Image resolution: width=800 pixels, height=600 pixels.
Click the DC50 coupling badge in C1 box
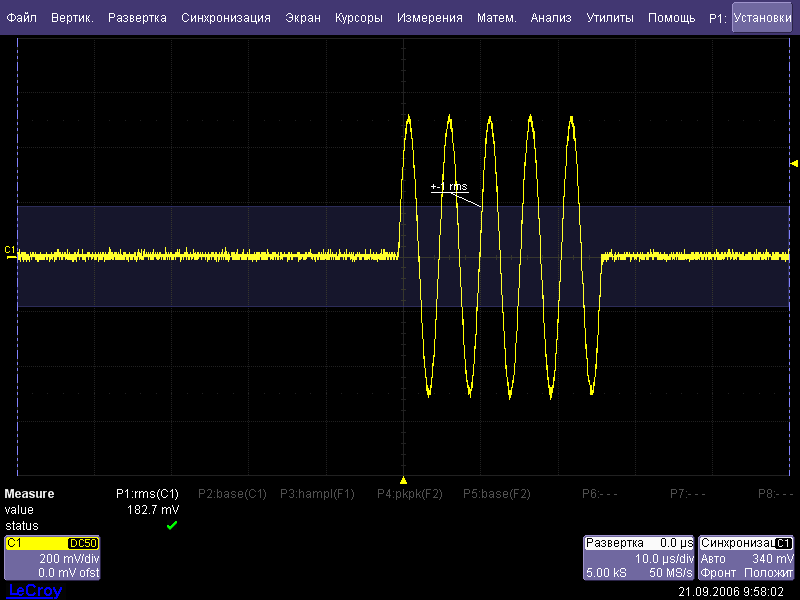pyautogui.click(x=82, y=543)
